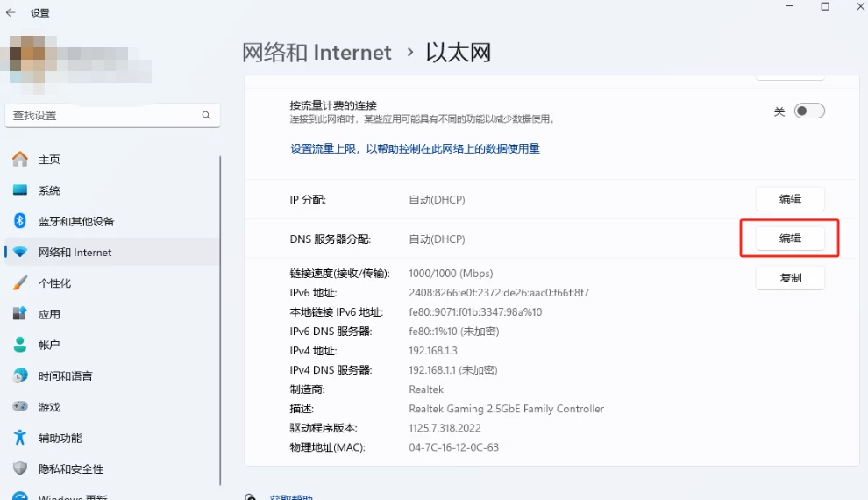The image size is (868, 500).
Task: Click the accessibility figure icon for 辅助功能
Action: (x=20, y=438)
